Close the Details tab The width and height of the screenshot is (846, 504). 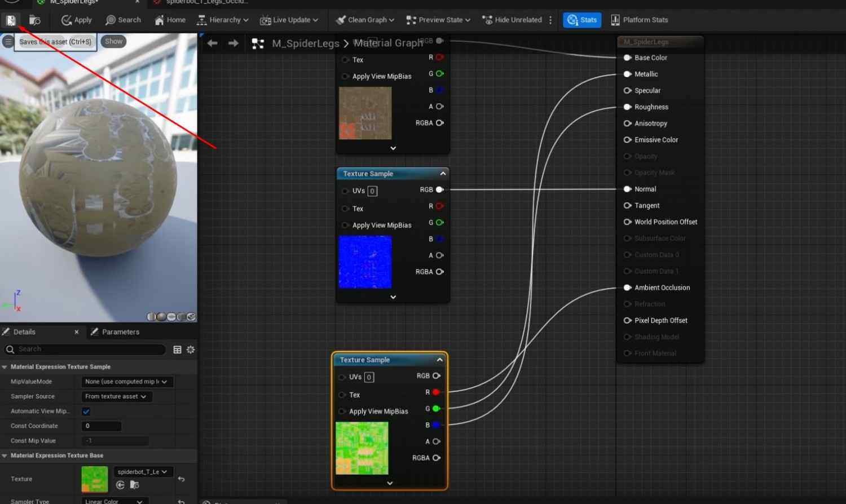pos(77,332)
